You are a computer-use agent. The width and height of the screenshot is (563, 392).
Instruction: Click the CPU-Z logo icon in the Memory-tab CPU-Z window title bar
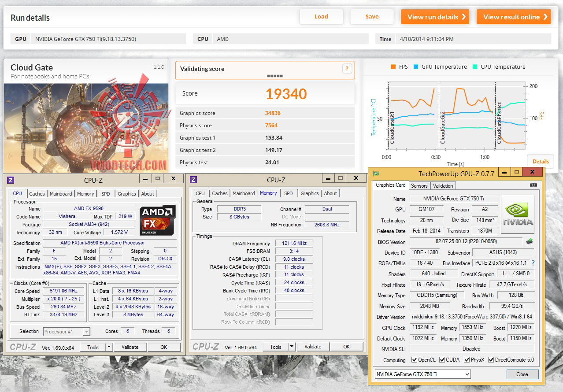[x=193, y=180]
